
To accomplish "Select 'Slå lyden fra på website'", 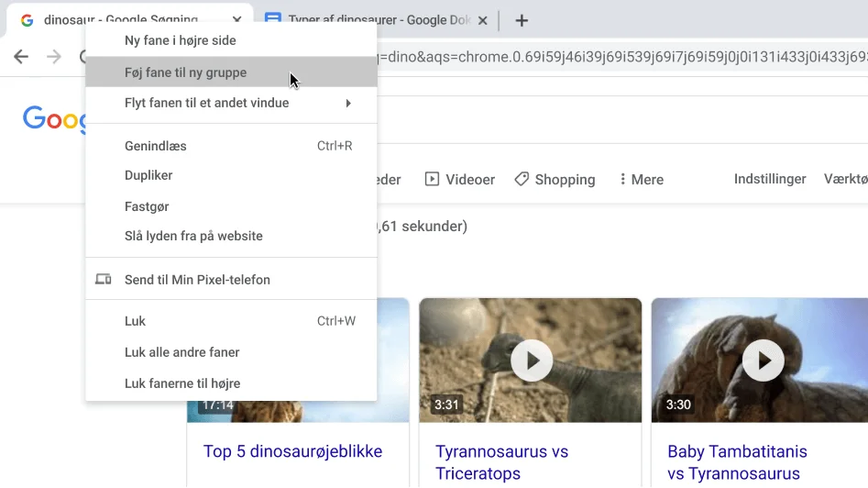I will click(231, 236).
